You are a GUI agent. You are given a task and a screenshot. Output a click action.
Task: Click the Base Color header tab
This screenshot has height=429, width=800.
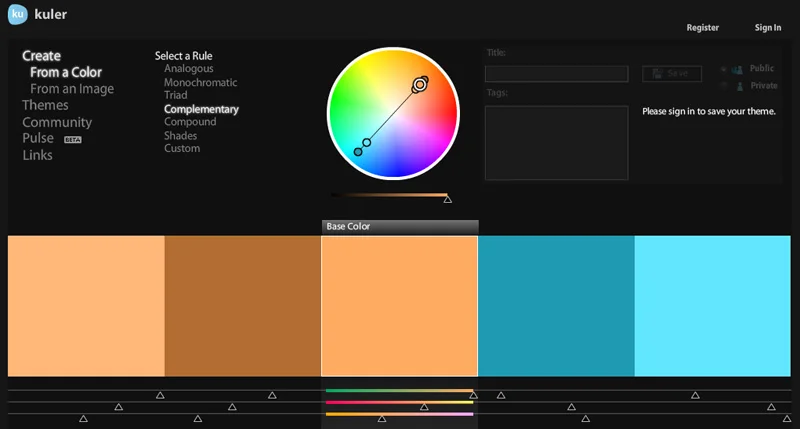[x=400, y=226]
